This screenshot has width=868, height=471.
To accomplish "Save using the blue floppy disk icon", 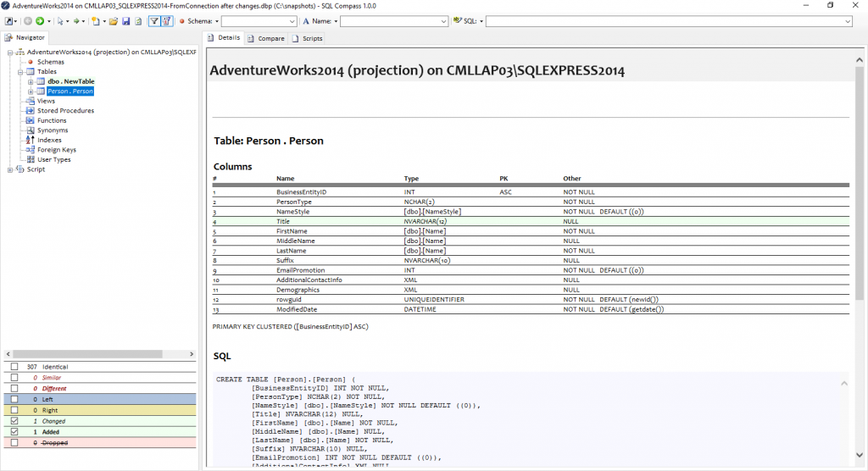I will click(x=125, y=21).
